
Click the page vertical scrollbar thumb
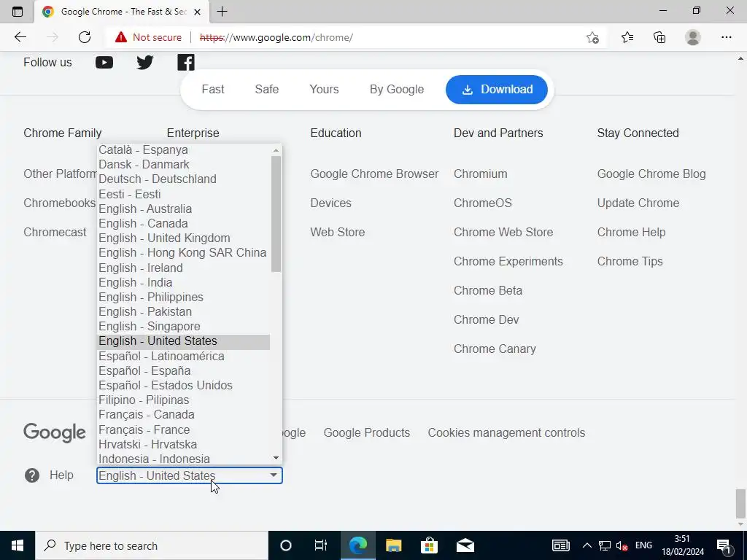point(740,503)
